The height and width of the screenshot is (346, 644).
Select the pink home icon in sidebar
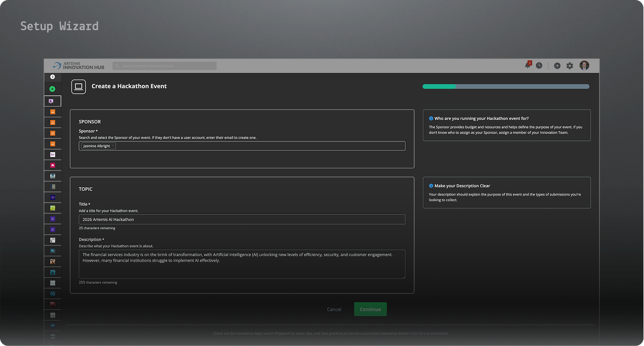(x=52, y=165)
